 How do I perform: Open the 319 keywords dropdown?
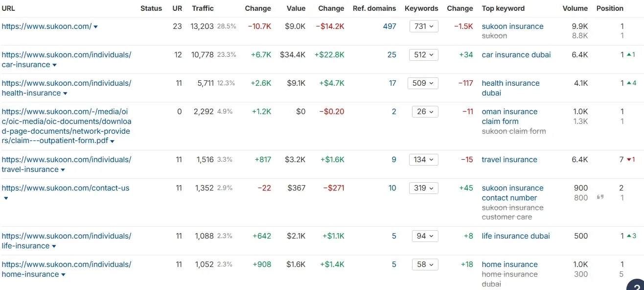point(424,188)
